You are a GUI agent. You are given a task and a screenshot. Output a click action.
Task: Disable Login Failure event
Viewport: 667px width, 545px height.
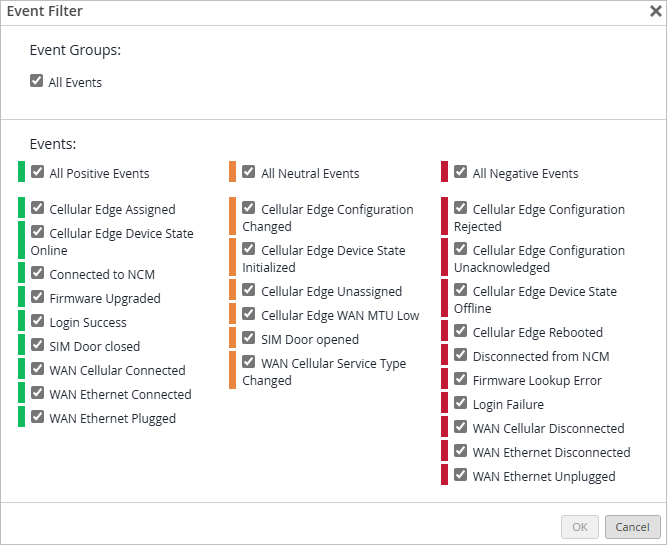[461, 403]
